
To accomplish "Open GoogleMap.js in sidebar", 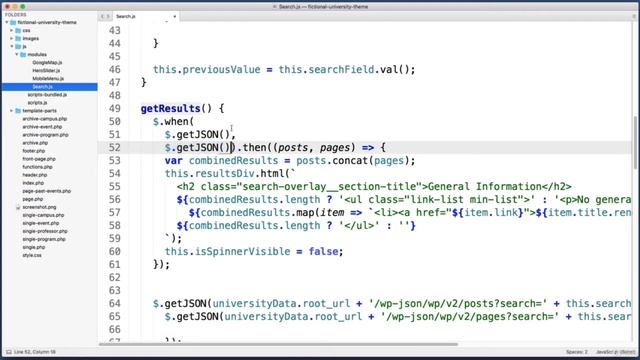I will pos(47,62).
